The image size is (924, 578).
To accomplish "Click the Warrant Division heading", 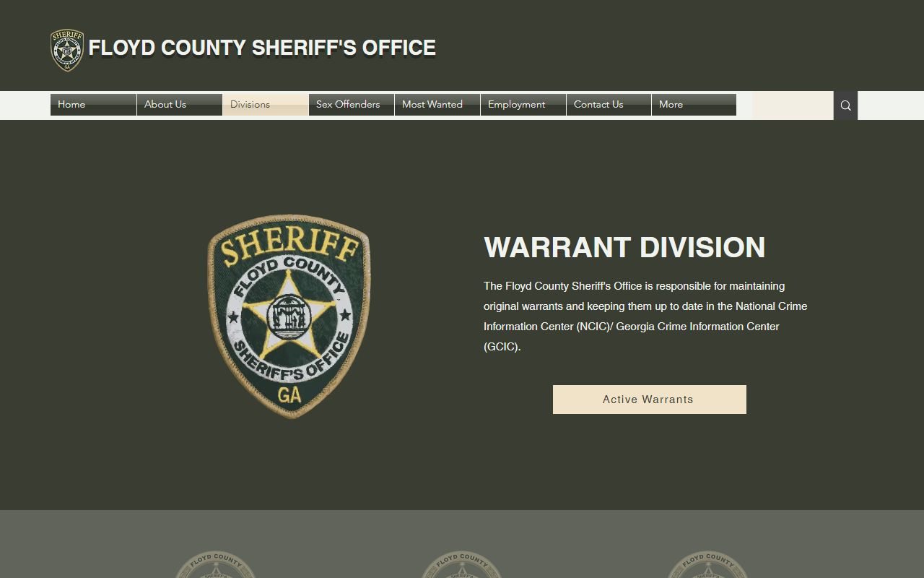I will (624, 247).
